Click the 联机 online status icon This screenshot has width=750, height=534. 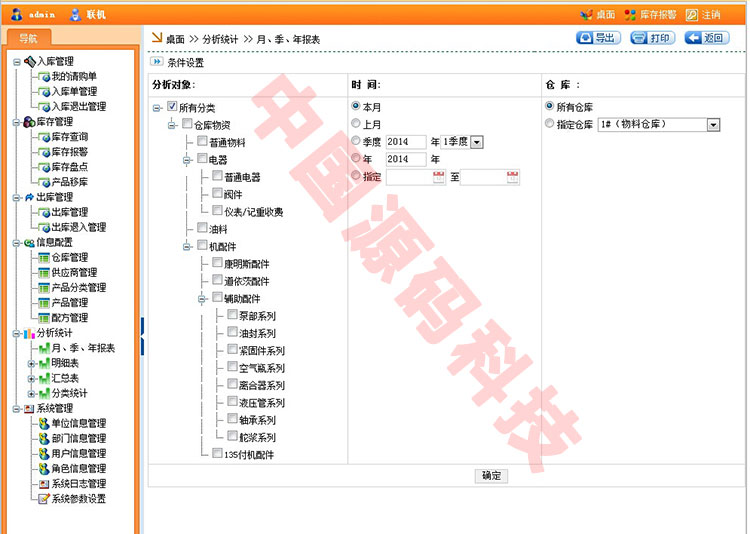(75, 15)
